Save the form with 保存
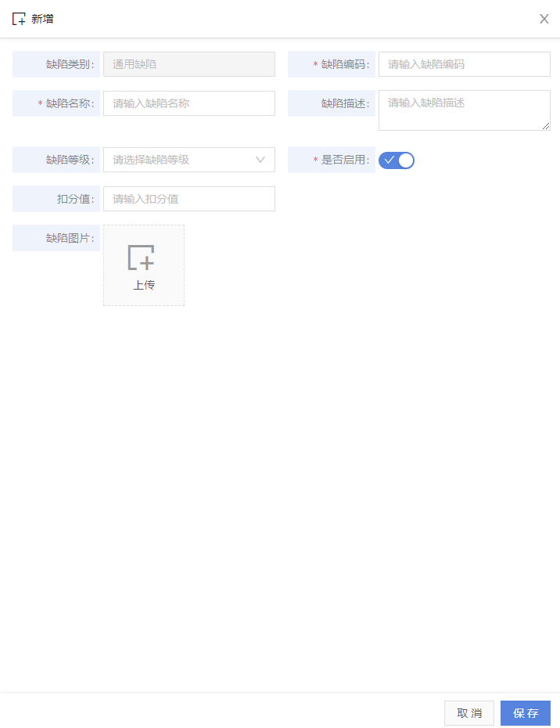This screenshot has height=728, width=560. click(x=526, y=713)
